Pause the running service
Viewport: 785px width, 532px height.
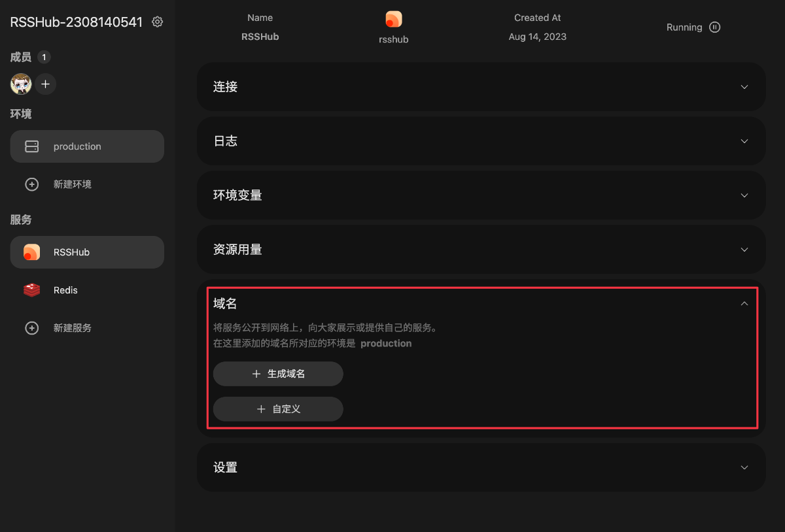click(x=715, y=27)
